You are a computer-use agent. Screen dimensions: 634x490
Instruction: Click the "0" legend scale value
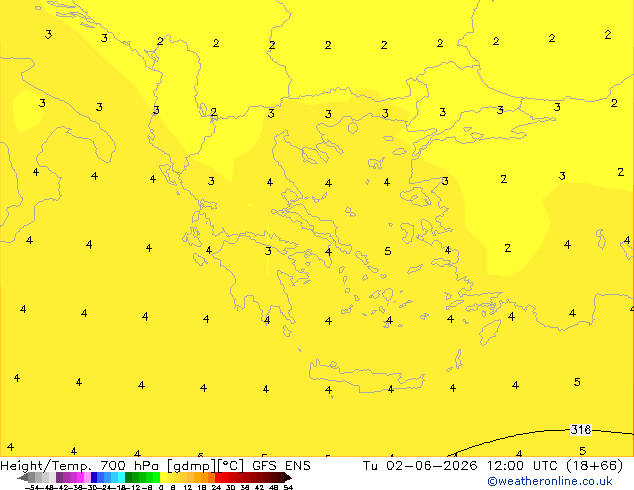[x=161, y=488]
